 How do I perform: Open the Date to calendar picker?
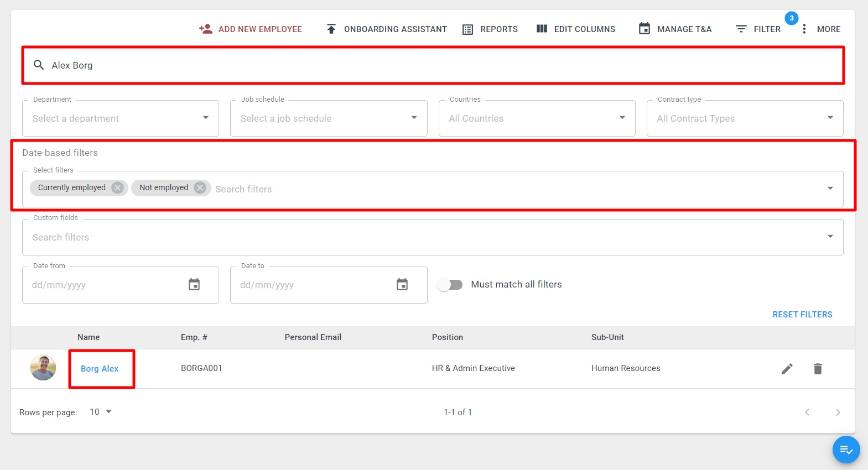coord(402,284)
